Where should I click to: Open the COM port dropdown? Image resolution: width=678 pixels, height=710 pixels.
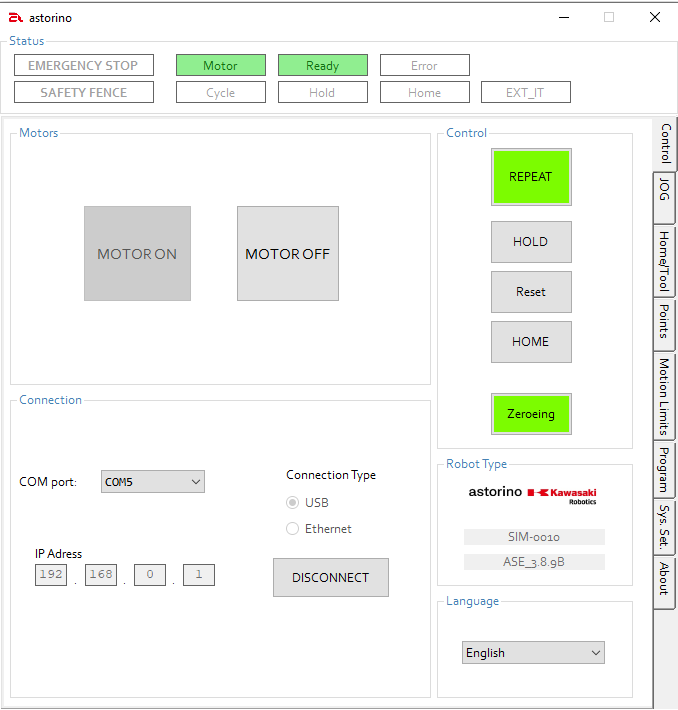(153, 481)
